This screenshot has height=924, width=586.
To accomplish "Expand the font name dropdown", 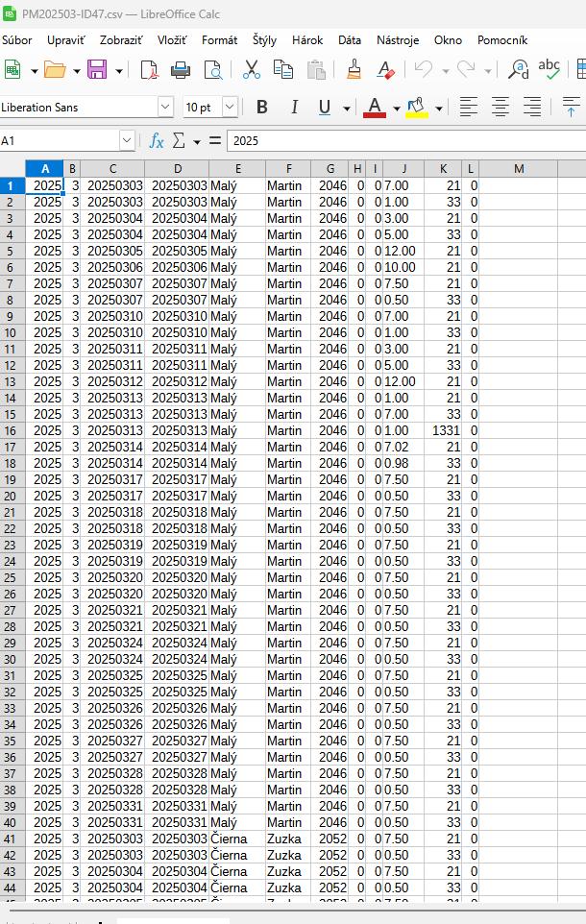I will (165, 107).
